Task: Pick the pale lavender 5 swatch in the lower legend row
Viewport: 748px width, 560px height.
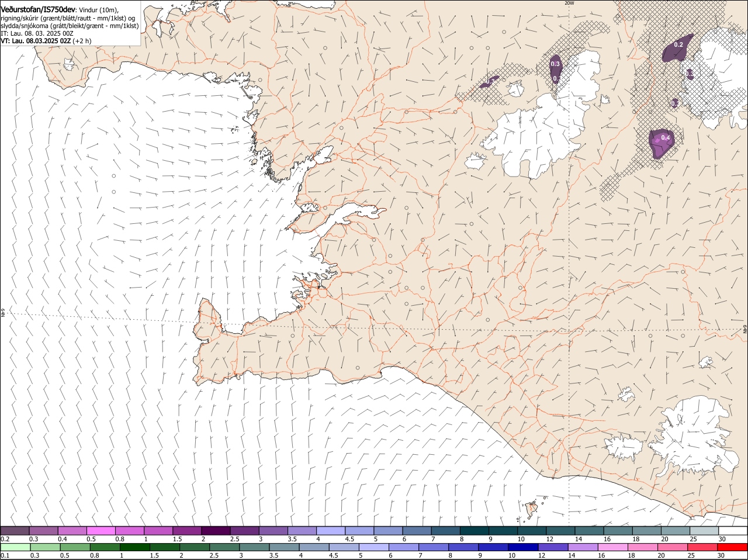Action: coord(373,547)
